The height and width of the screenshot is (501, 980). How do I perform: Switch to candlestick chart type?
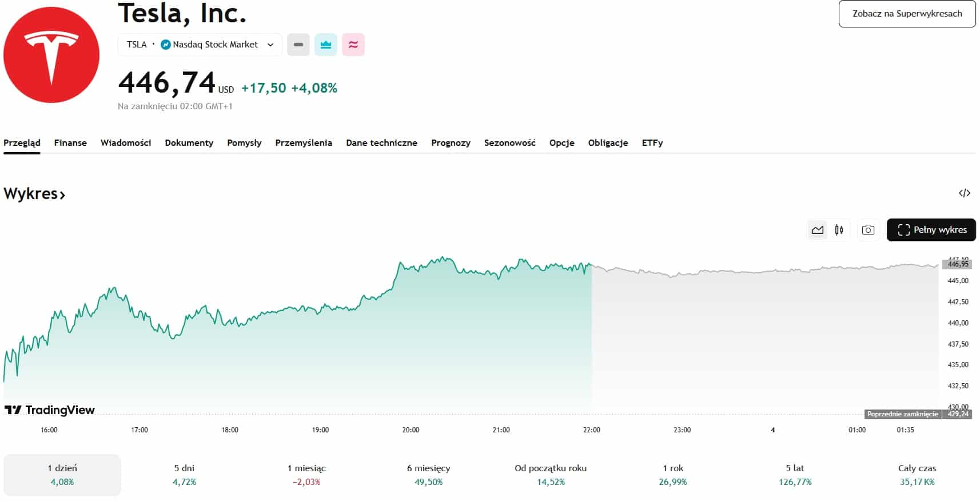pyautogui.click(x=839, y=230)
